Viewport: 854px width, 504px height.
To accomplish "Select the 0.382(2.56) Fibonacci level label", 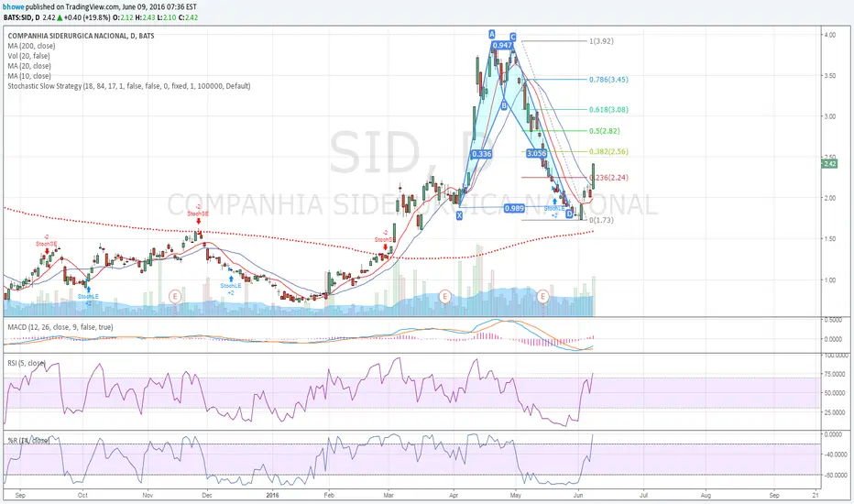I will (608, 151).
